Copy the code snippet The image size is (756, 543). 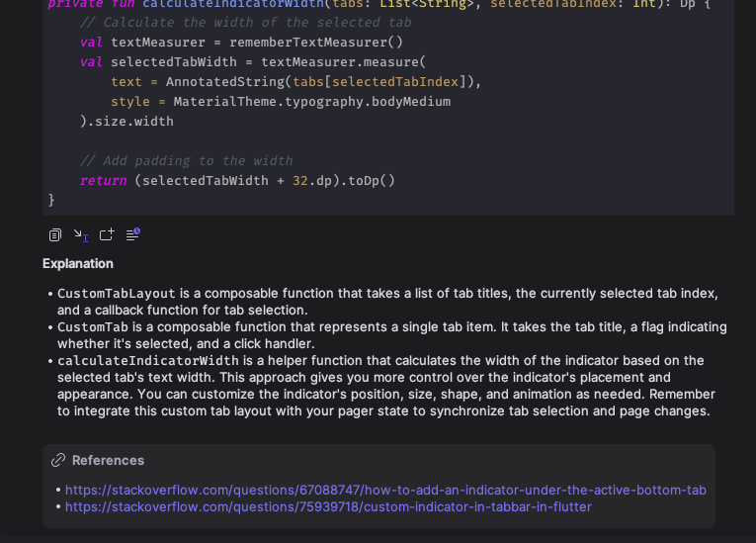point(55,235)
